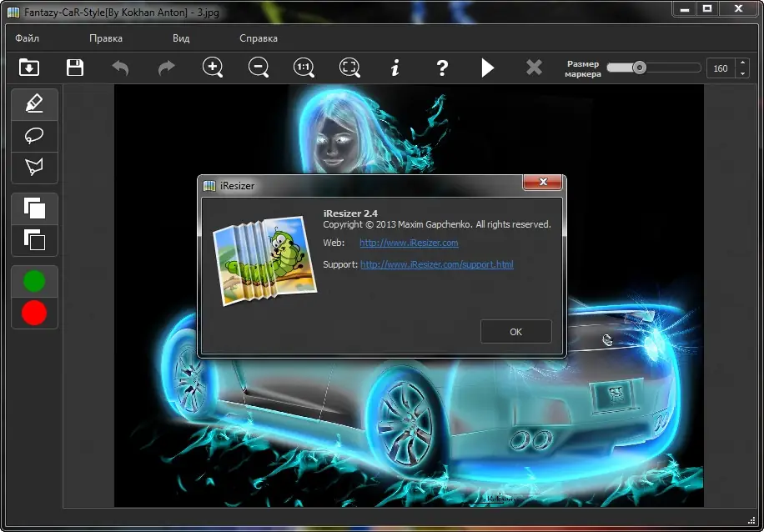Increase marker size with up arrow

pos(742,63)
